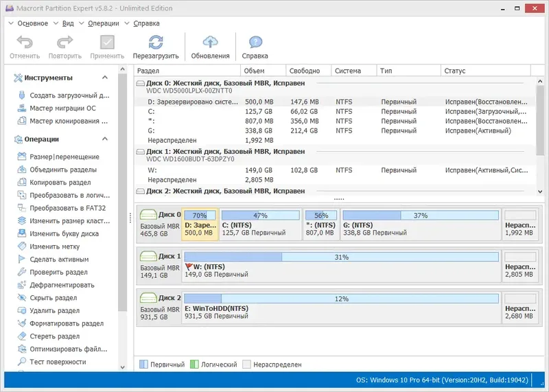Select the Оптимизировать файл... icon
The width and height of the screenshot is (549, 392).
click(22, 349)
